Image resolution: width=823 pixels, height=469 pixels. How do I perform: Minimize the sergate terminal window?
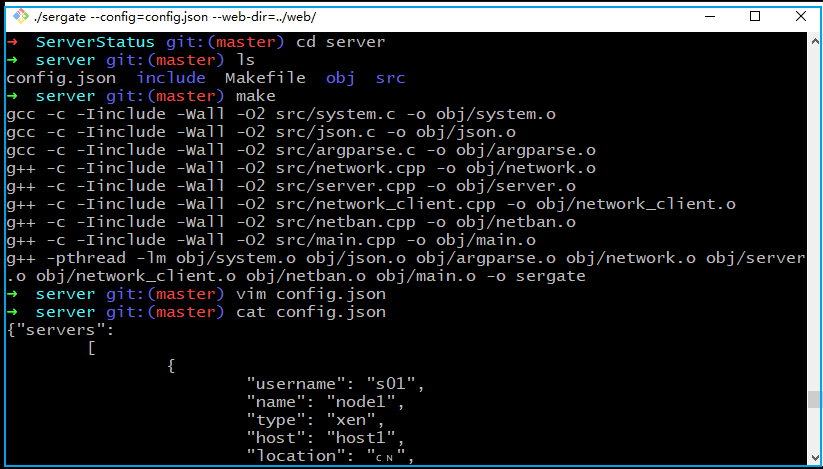pos(709,15)
